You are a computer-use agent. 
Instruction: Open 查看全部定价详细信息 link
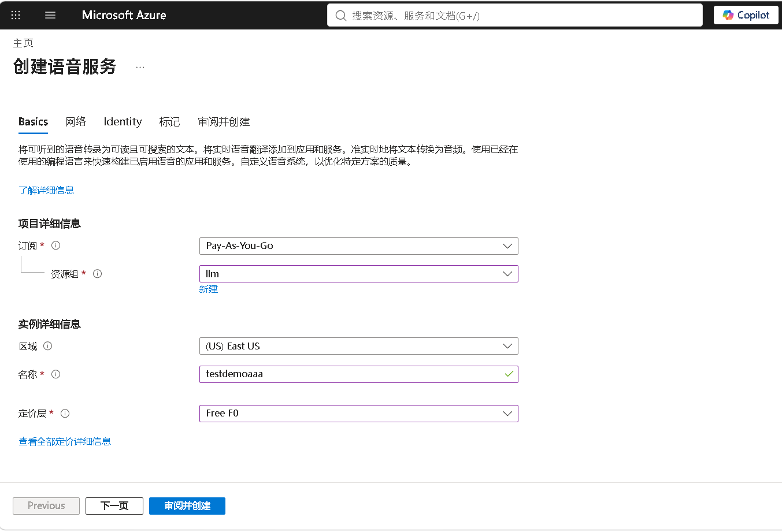(65, 442)
